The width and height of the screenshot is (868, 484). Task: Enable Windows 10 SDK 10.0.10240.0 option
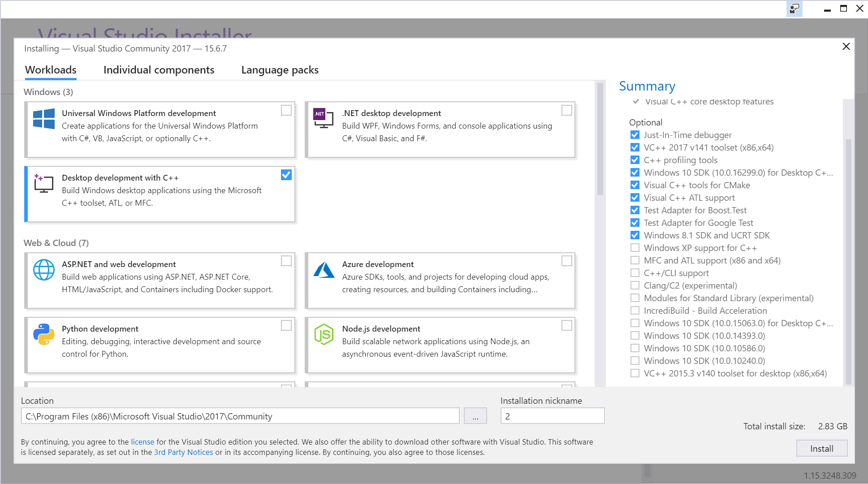click(635, 361)
